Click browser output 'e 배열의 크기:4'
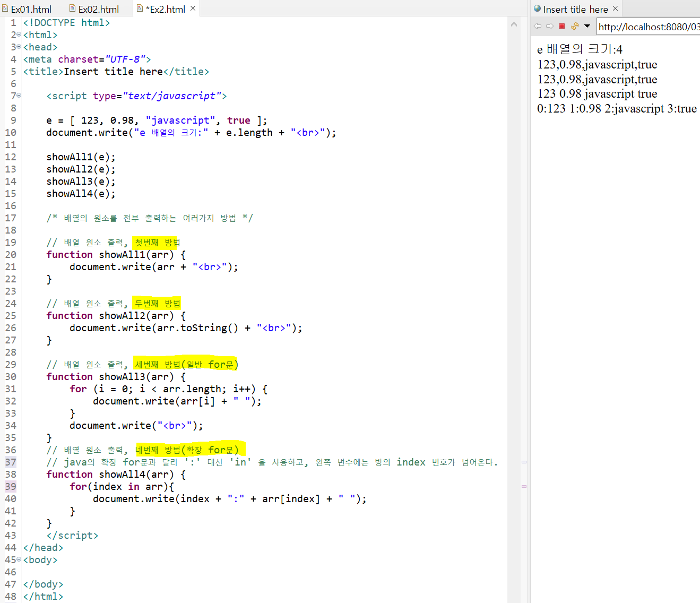The height and width of the screenshot is (603, 700). pos(580,49)
